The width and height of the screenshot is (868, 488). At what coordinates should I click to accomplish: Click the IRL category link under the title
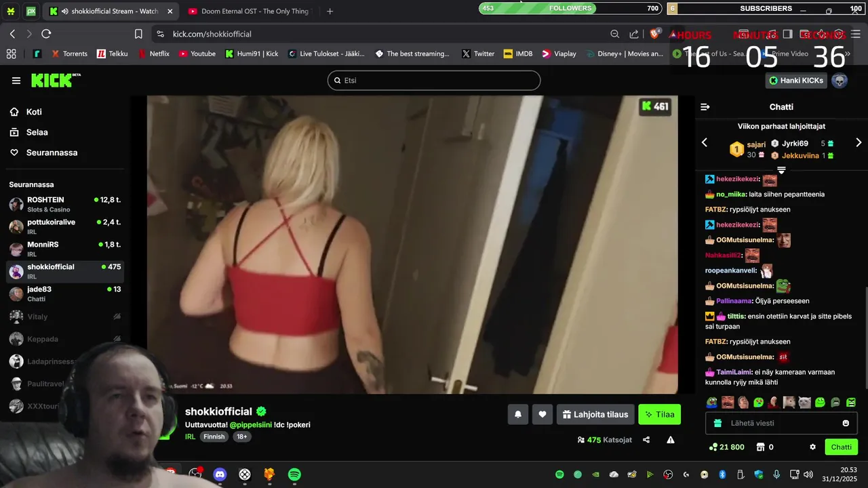click(x=190, y=436)
